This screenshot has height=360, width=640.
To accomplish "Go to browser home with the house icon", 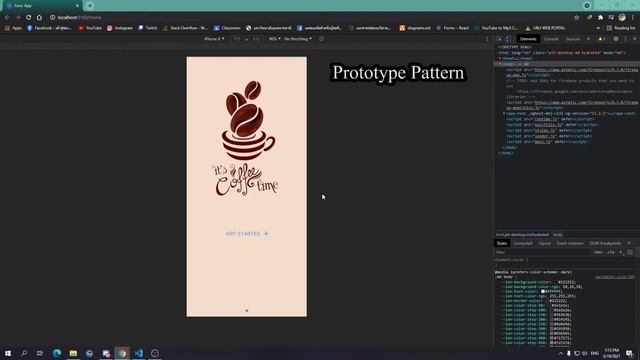I will (39, 18).
